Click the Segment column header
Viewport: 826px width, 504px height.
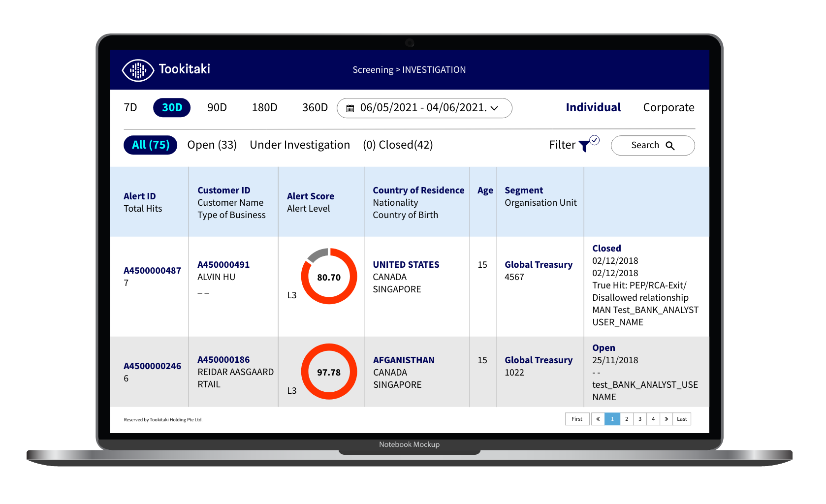click(524, 191)
